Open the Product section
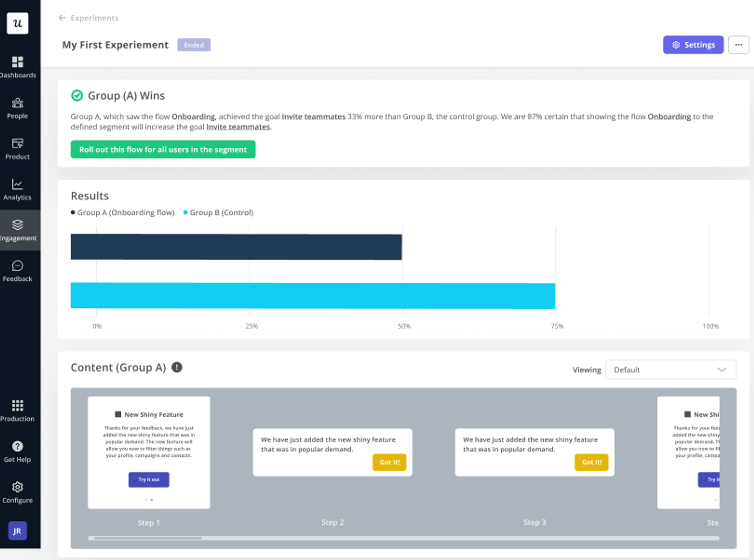 click(x=17, y=147)
